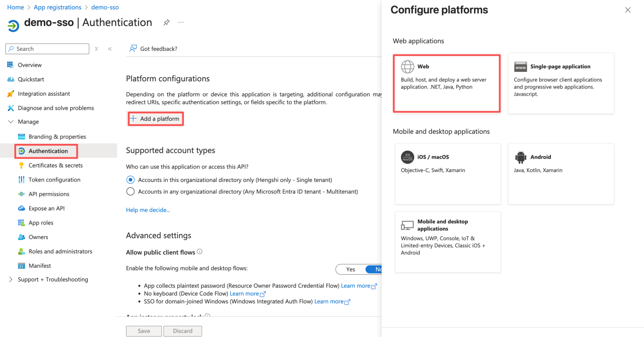Viewport: 644px width, 337px height.
Task: Click Add a platform button
Action: (156, 119)
